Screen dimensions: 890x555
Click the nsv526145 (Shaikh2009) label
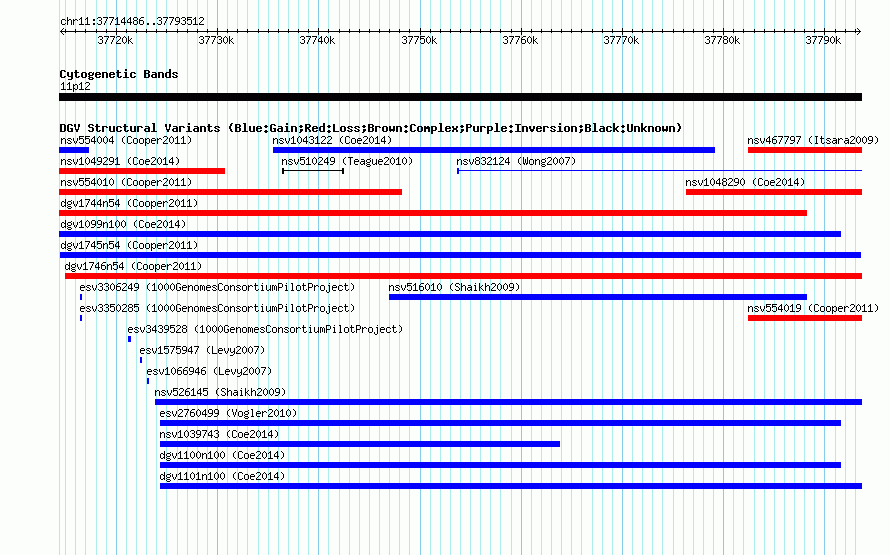pos(220,392)
